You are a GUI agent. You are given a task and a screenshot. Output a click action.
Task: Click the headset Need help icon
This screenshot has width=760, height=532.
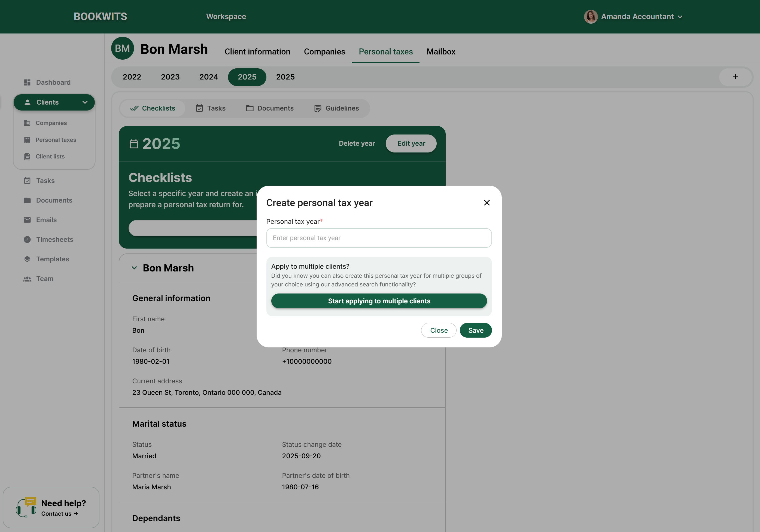point(26,507)
